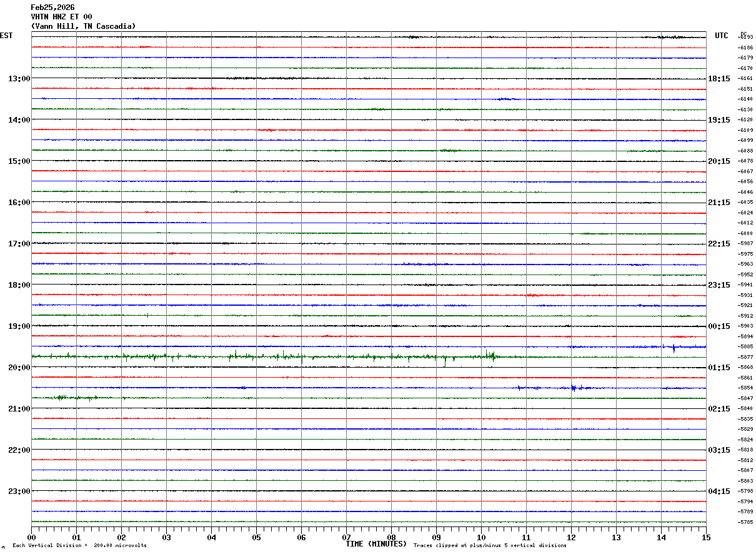Select the DC offset value -6161
756x554 pixels.
click(x=746, y=79)
